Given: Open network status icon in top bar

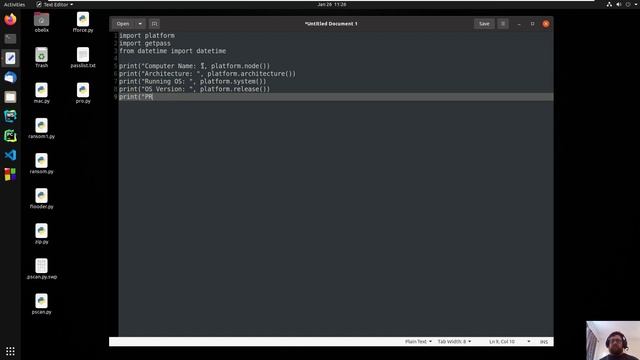Looking at the screenshot, I should pyautogui.click(x=609, y=4).
